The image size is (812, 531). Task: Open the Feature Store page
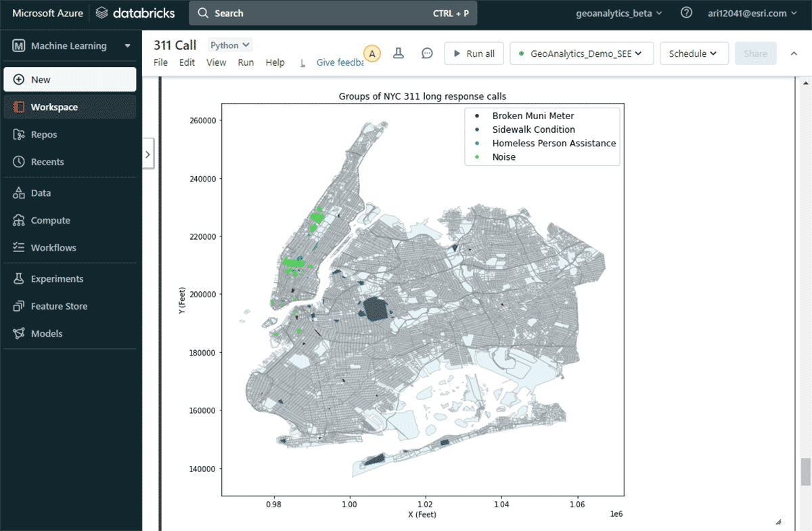click(59, 306)
